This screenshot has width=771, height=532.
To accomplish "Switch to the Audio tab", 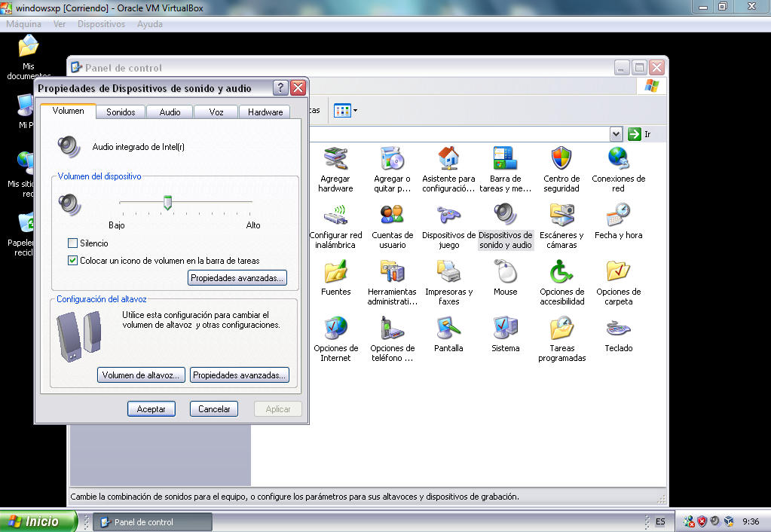I will [x=170, y=112].
